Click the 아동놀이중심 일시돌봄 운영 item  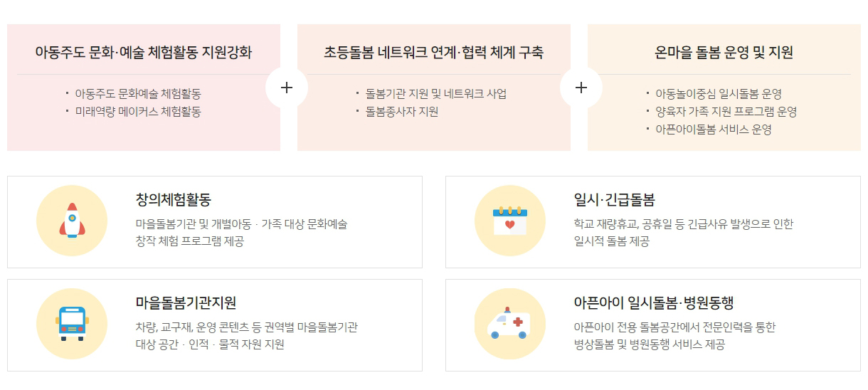click(x=719, y=94)
